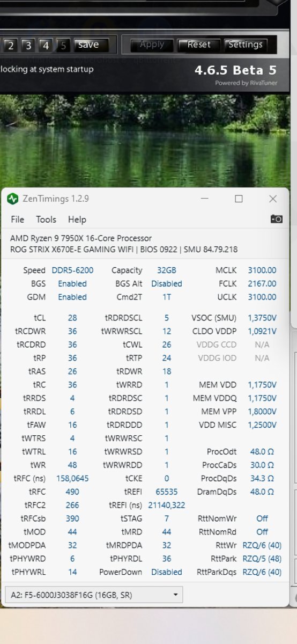This screenshot has height=644, width=297.
Task: Click the CLDO VDDP value 1,0921V
Action: [x=262, y=332]
